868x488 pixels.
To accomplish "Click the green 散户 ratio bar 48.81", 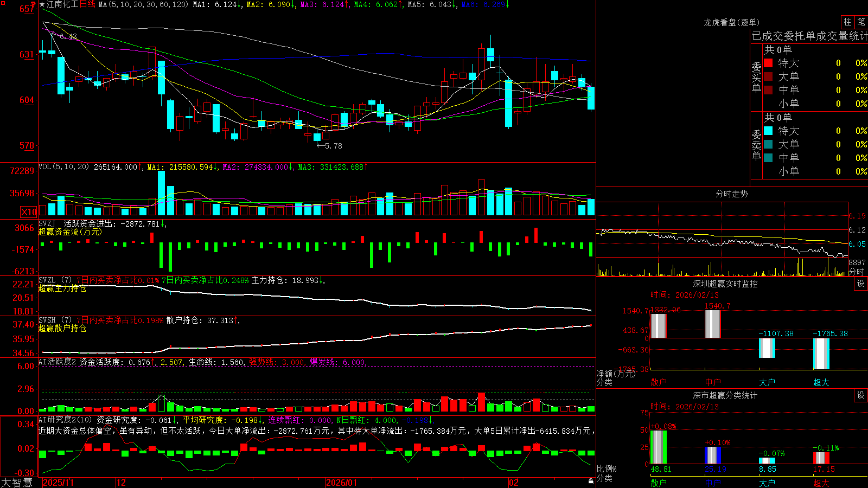I will [x=659, y=447].
